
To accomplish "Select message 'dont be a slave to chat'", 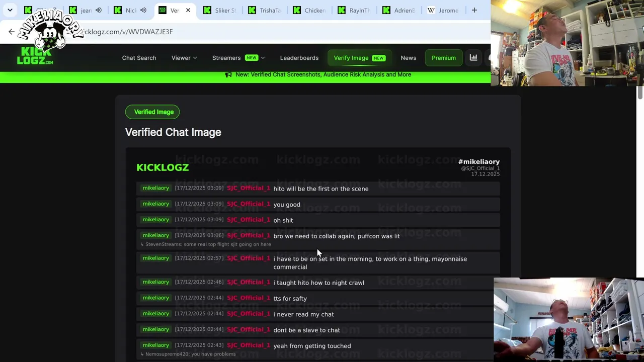I will 307,330.
